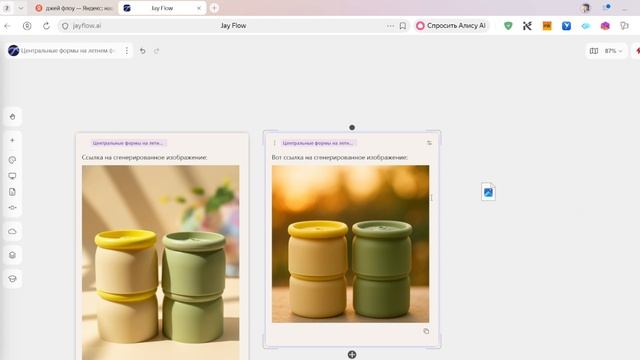
Task: Click the tab counter badge
Action: (7, 8)
